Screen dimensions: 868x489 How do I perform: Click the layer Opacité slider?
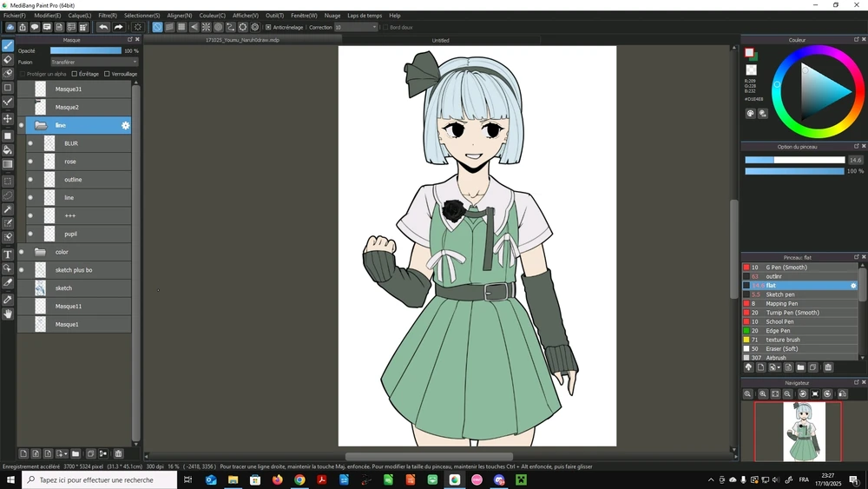point(86,50)
